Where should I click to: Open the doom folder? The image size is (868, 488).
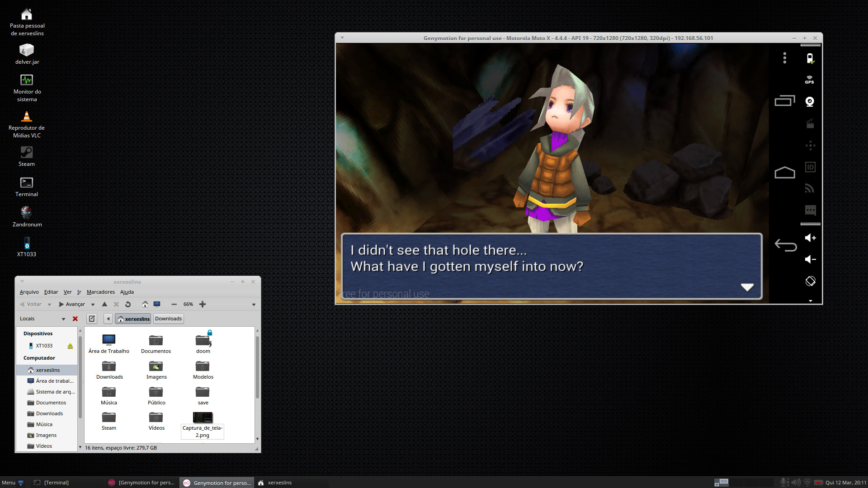click(x=203, y=343)
